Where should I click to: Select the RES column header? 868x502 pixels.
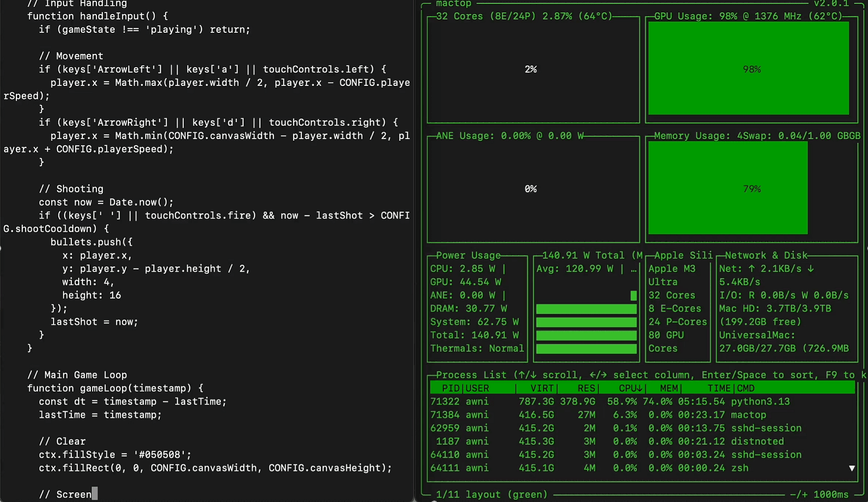[586, 388]
